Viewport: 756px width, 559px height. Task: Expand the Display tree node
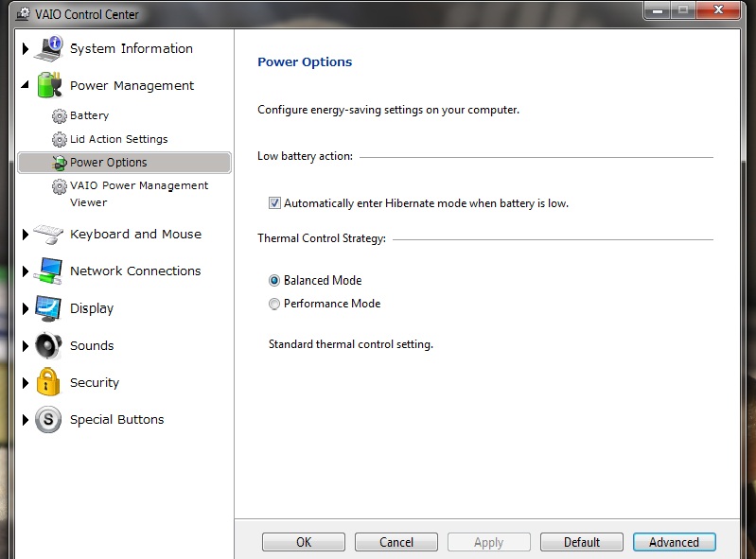pyautogui.click(x=26, y=308)
